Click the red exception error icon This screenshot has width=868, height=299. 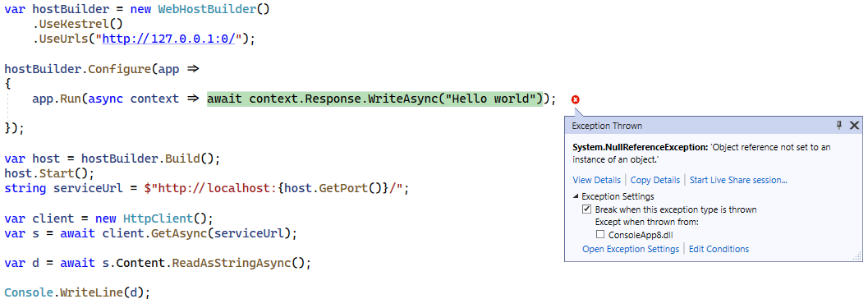(x=575, y=99)
